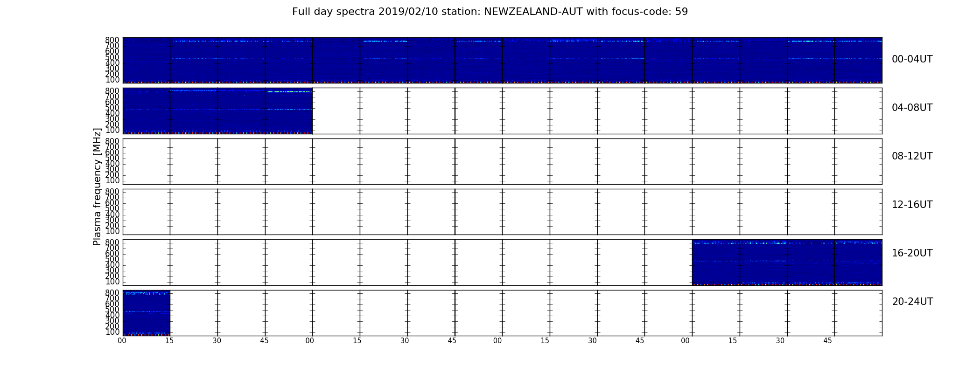The height and width of the screenshot is (373, 980).
Task: Click the "100" tick label of the 04-08UT panel
Action: point(112,130)
